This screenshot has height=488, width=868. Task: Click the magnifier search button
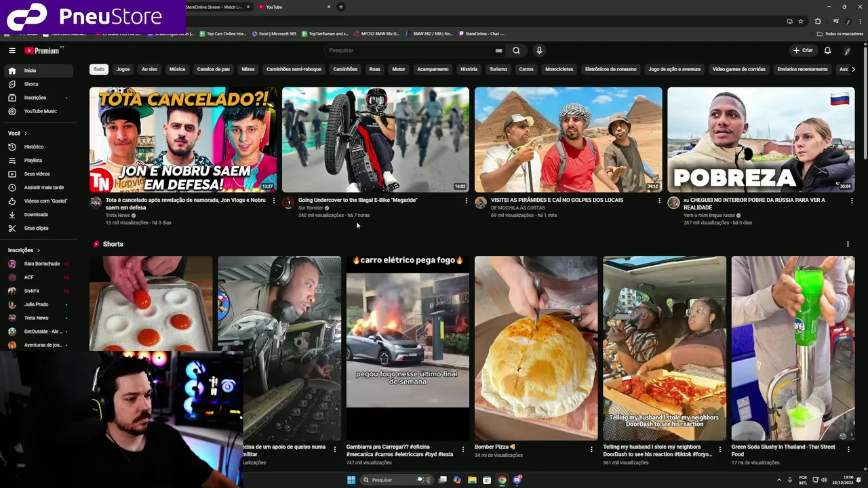[x=516, y=50]
